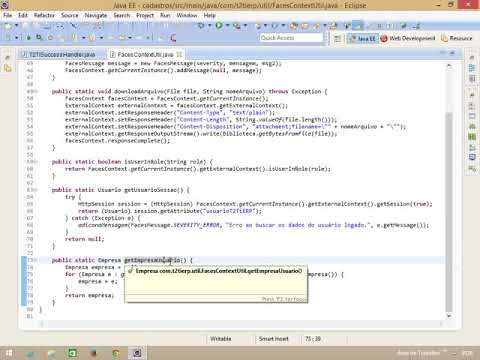
Task: Collapse the getUsuarioSessao method fold marker
Action: [36, 190]
